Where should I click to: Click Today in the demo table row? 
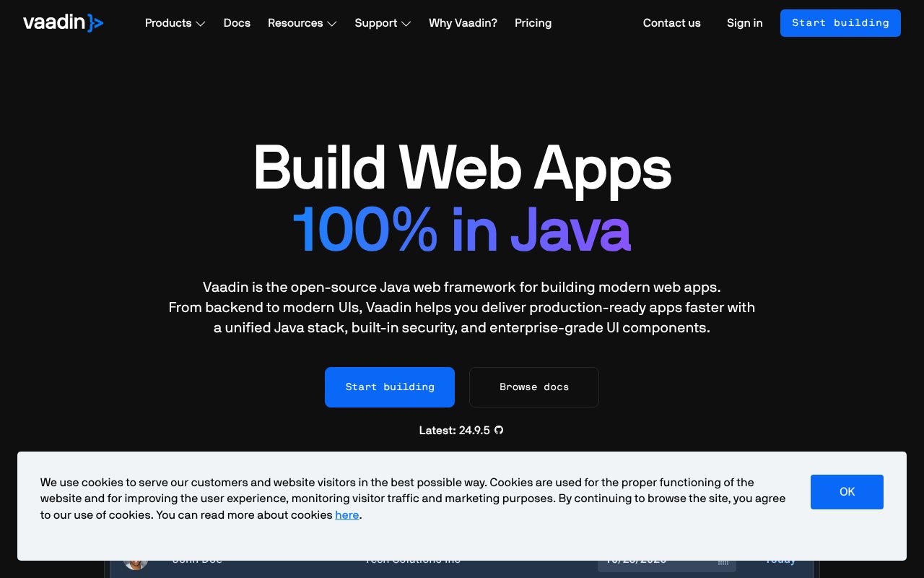tap(780, 559)
